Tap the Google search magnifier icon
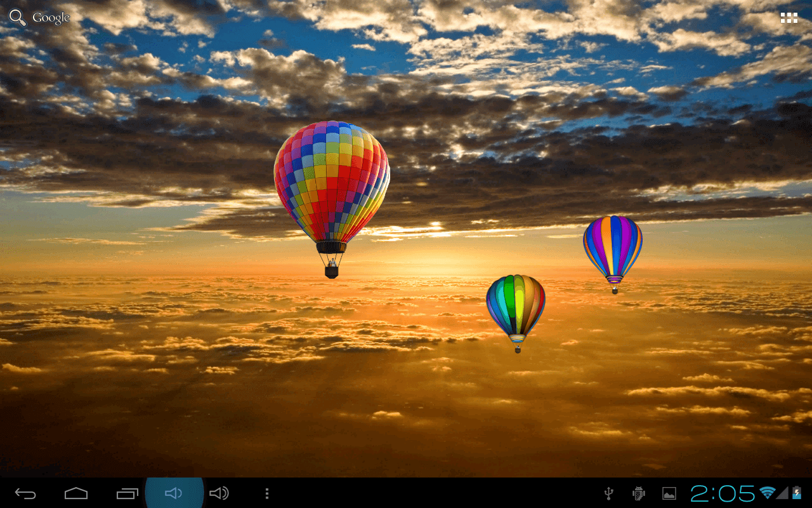Screen dimensions: 812x508 16,17
